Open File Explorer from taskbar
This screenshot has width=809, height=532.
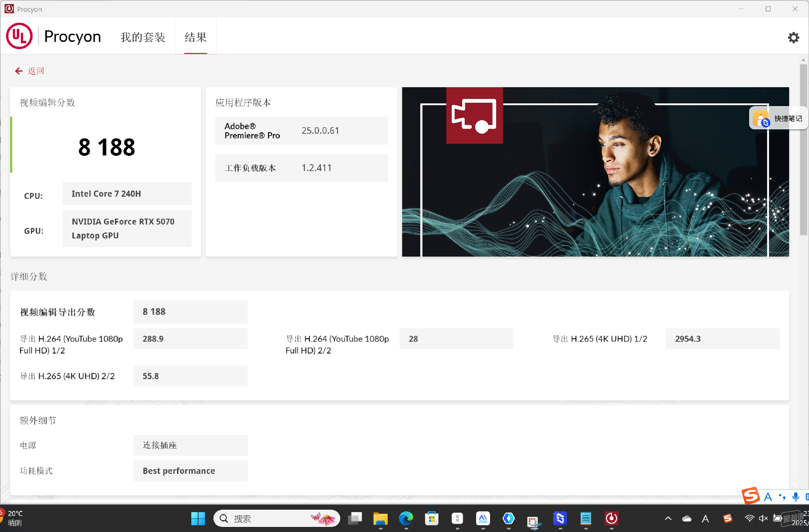[x=380, y=519]
